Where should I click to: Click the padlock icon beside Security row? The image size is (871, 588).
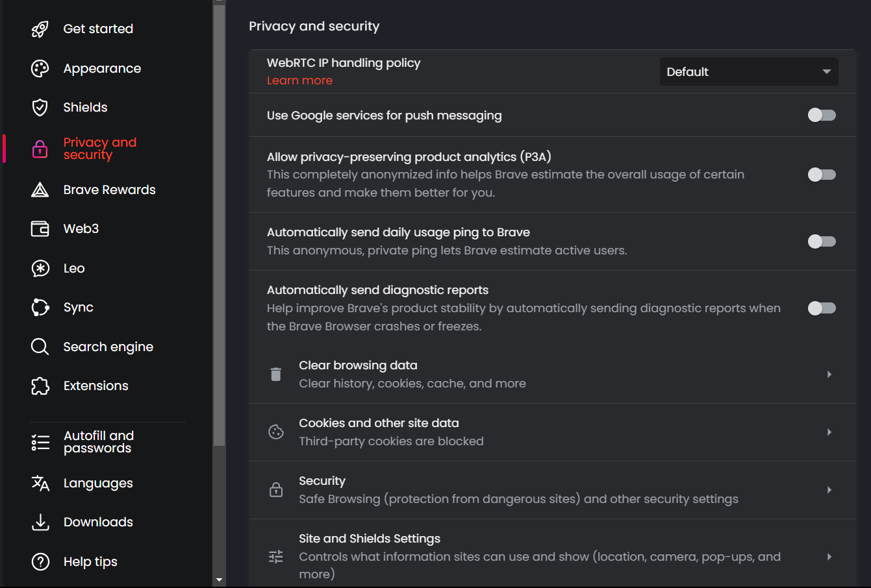(x=276, y=490)
